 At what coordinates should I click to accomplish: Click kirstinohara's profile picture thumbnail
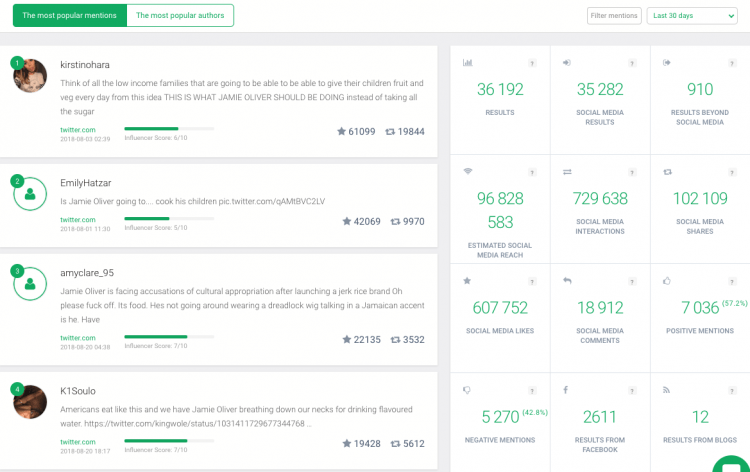[x=30, y=75]
